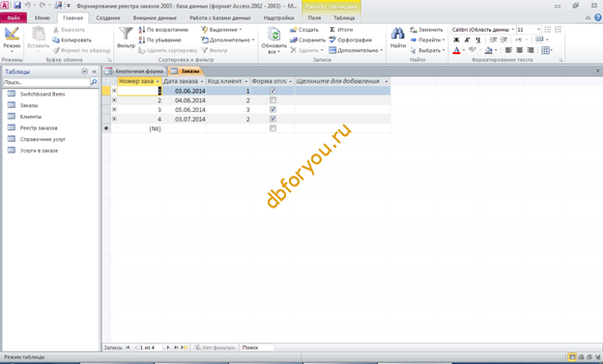Go to next record navigation button
This screenshot has width=603, height=364.
coord(168,348)
